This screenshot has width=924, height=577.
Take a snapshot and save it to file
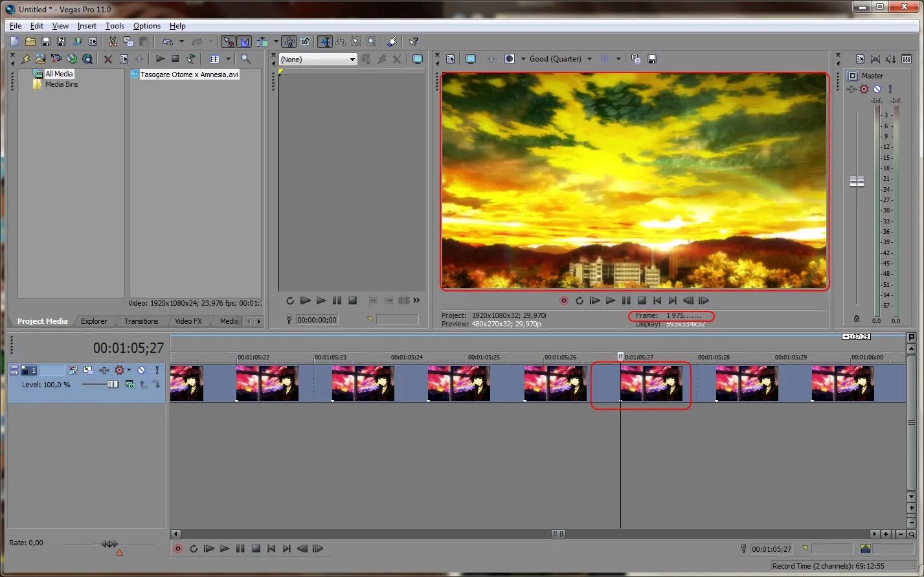tap(651, 58)
